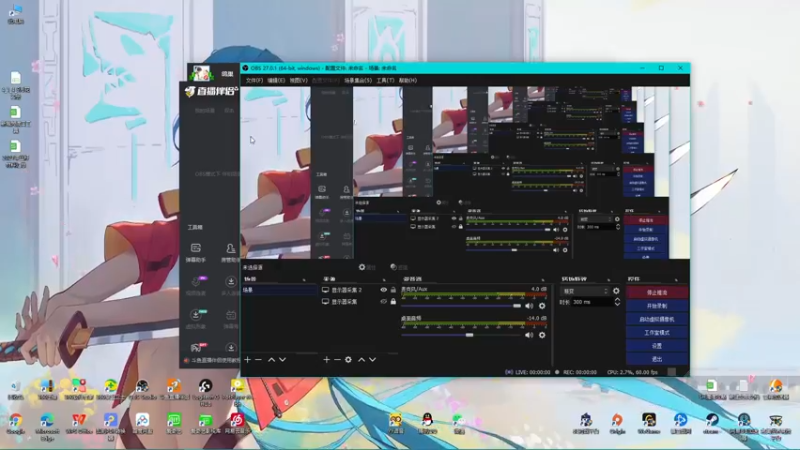The width and height of the screenshot is (800, 450).
Task: Move the source down in Sources panel
Action: coord(372,360)
